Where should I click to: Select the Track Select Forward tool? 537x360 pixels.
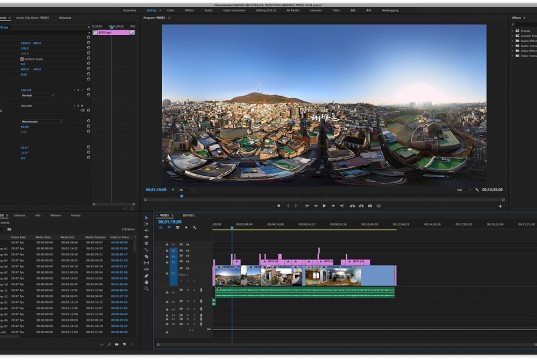coord(147,224)
